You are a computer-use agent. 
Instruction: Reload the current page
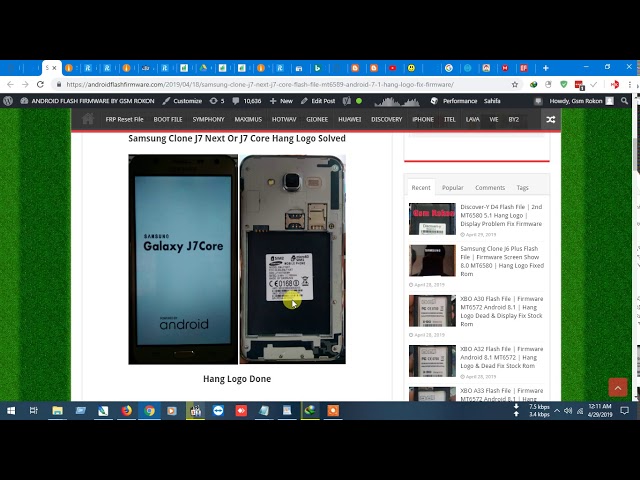(x=40, y=84)
